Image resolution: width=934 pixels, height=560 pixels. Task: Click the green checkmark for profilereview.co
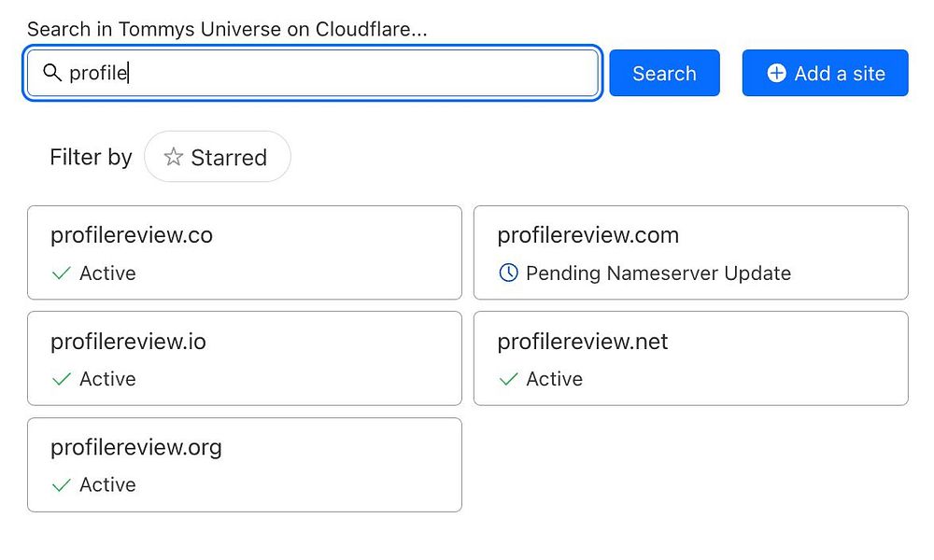coord(62,273)
